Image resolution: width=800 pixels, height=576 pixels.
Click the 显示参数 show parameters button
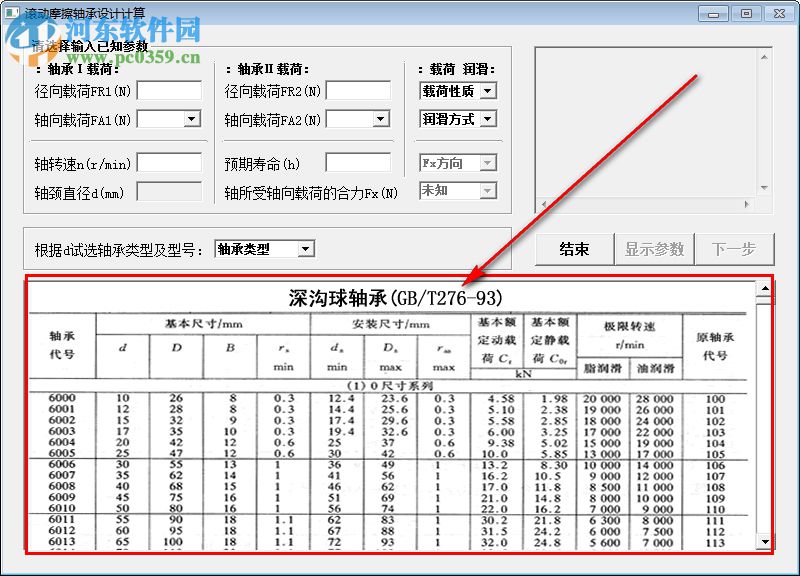(x=655, y=248)
